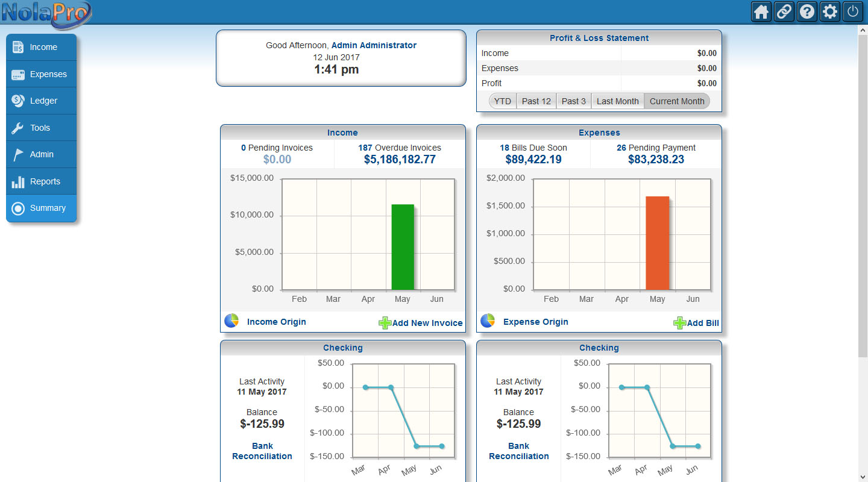The image size is (868, 482).
Task: Expand the Income sidebar menu
Action: pos(42,47)
